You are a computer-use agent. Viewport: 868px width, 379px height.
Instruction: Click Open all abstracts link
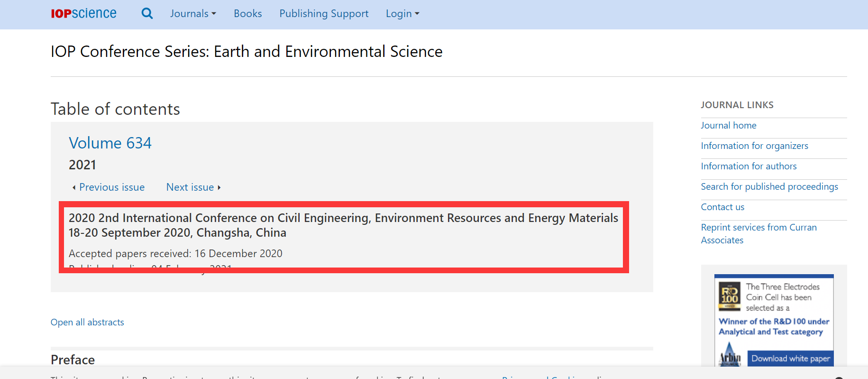87,322
